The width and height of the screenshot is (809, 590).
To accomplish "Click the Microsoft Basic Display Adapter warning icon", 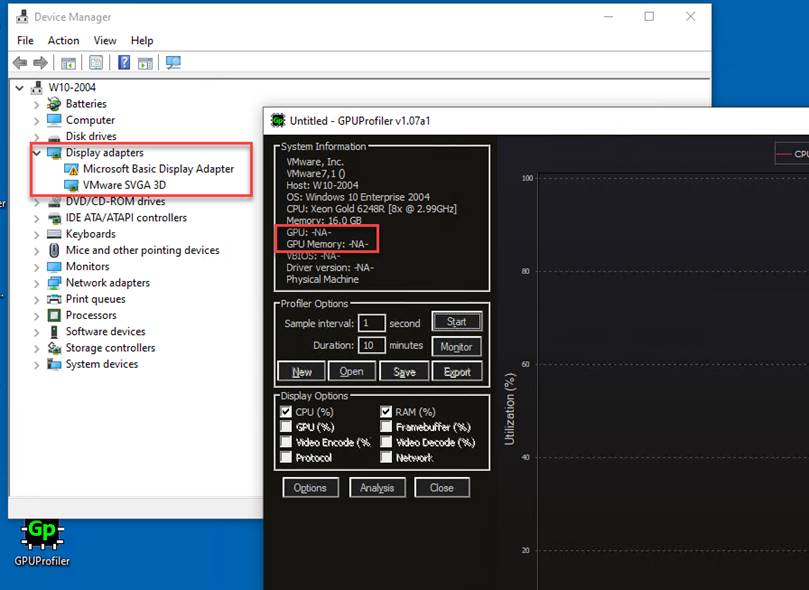I will click(x=71, y=169).
